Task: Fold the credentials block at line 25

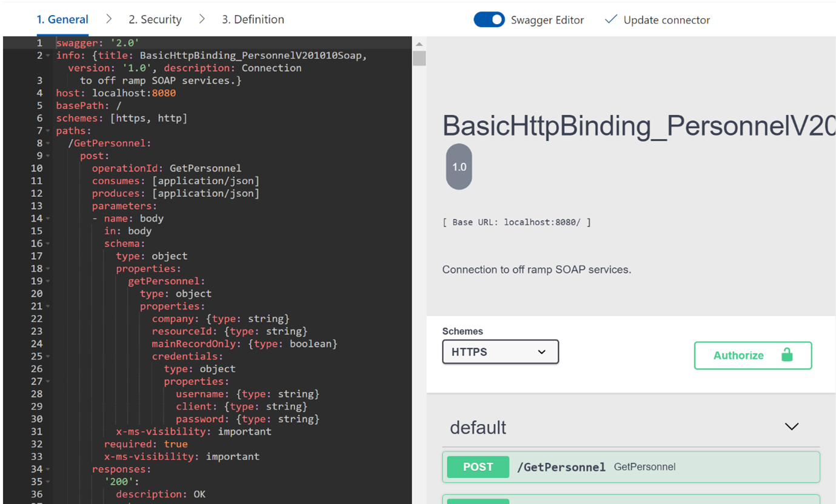Action: (48, 357)
